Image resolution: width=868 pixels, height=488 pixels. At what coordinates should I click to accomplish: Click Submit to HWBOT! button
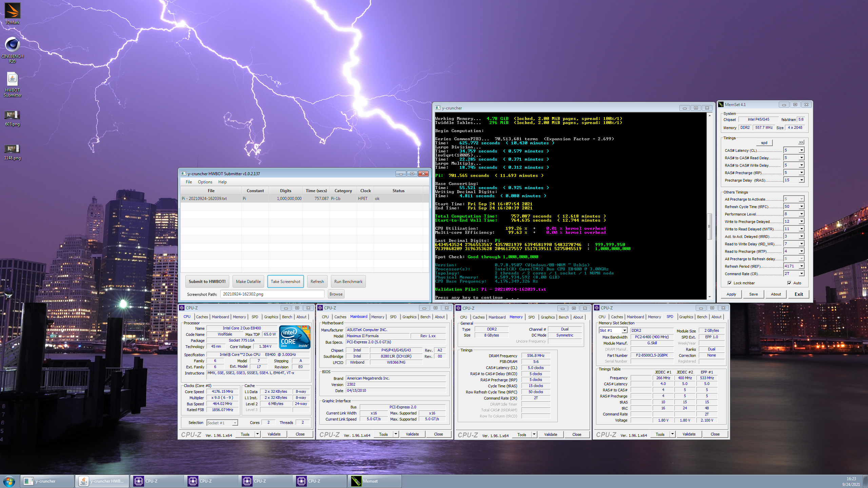(x=207, y=282)
